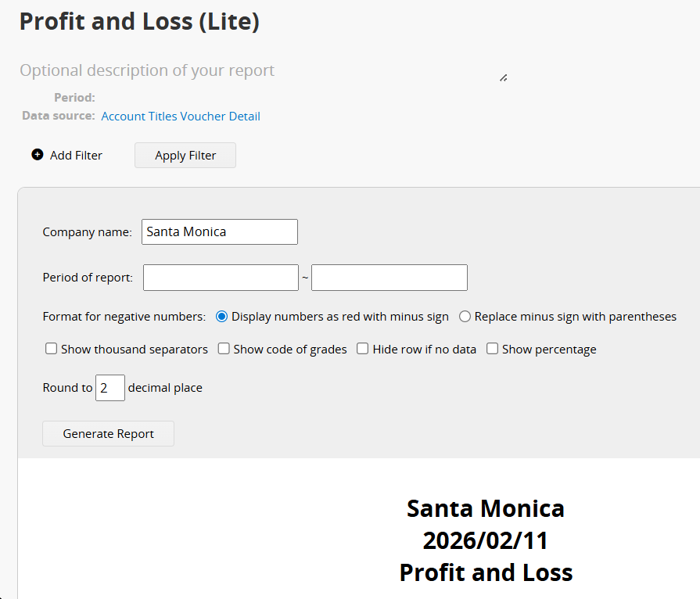700x599 pixels.
Task: Click the report period start date field
Action: pos(221,278)
